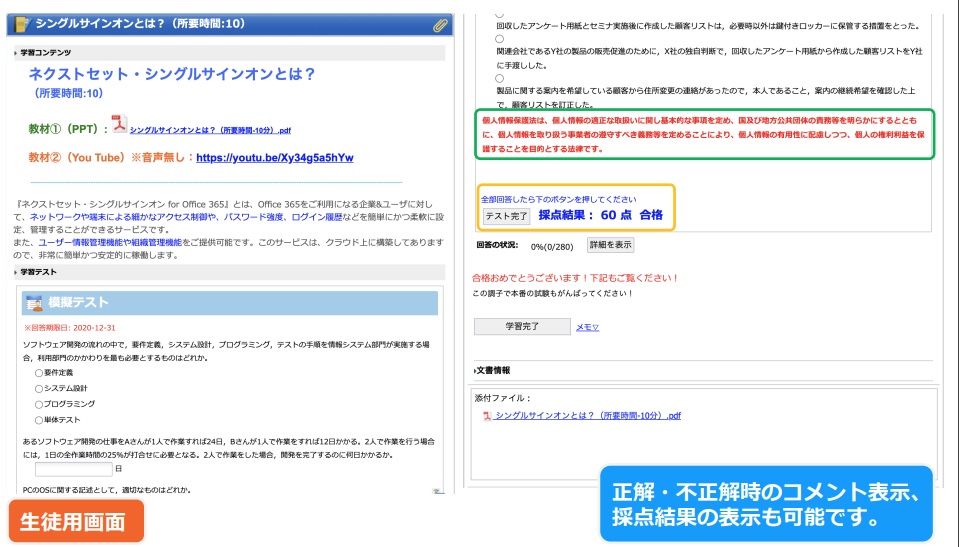Click the 模擬テスト header icon
This screenshot has height=547, width=959.
(x=34, y=303)
